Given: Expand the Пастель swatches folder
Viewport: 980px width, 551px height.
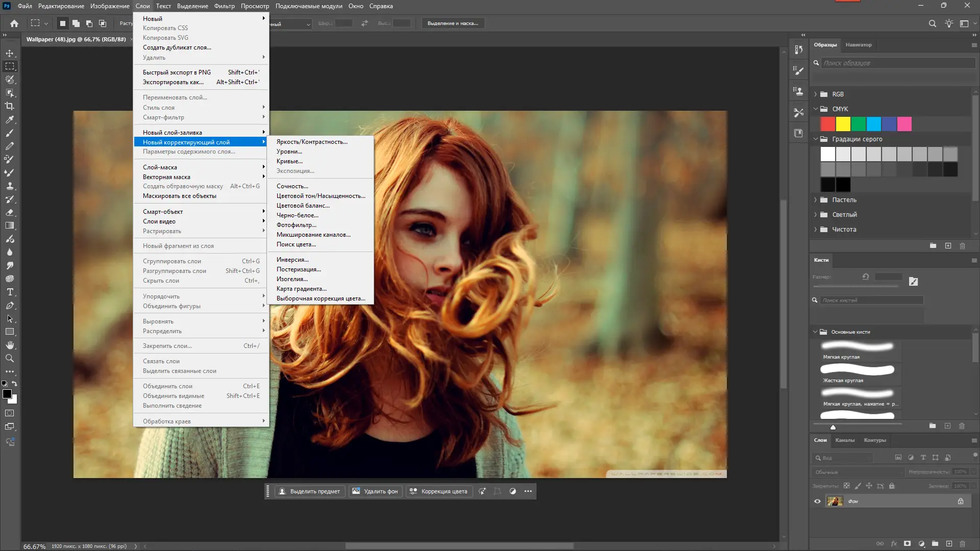Looking at the screenshot, I should tap(815, 200).
